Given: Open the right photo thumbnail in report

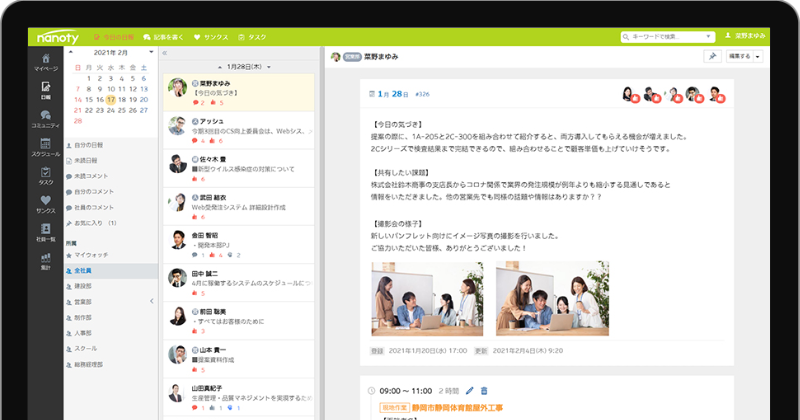Looking at the screenshot, I should click(553, 299).
